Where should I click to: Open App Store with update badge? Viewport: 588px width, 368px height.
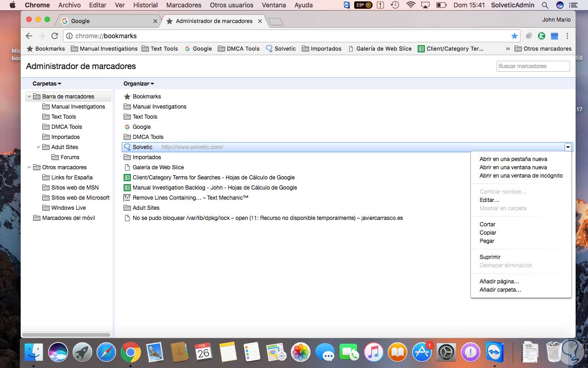(x=422, y=352)
